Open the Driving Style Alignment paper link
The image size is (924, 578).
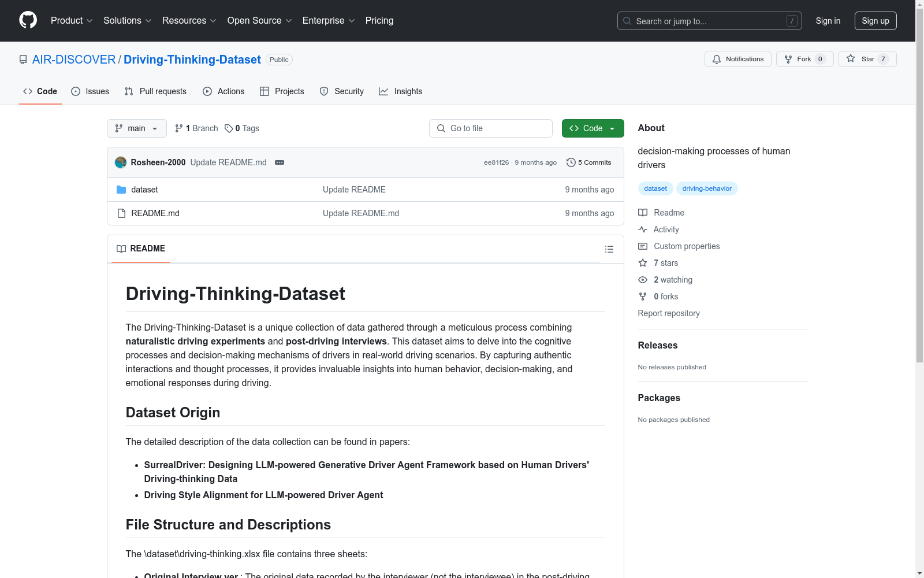pyautogui.click(x=263, y=495)
